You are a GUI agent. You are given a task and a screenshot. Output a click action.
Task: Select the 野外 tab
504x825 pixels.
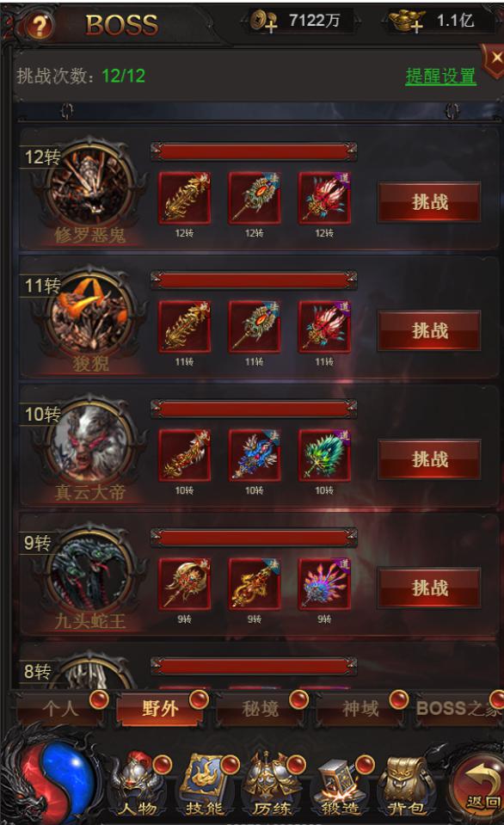pyautogui.click(x=160, y=709)
